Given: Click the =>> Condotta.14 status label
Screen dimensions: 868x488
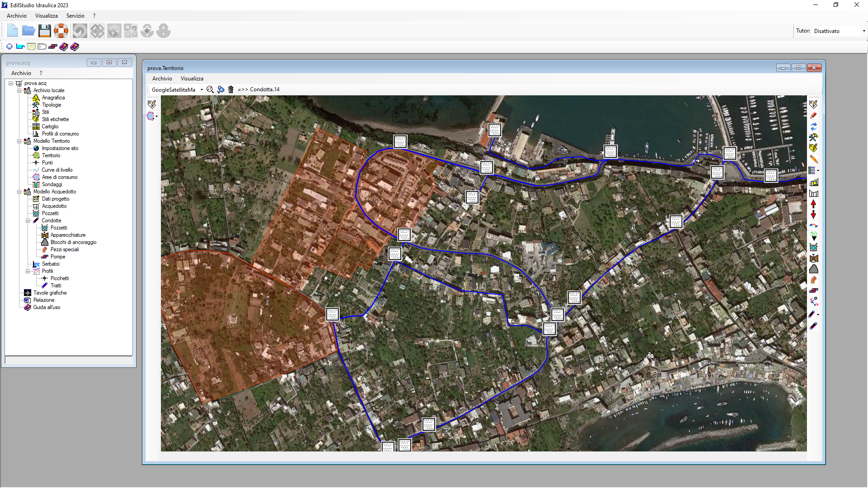Looking at the screenshot, I should coord(259,89).
